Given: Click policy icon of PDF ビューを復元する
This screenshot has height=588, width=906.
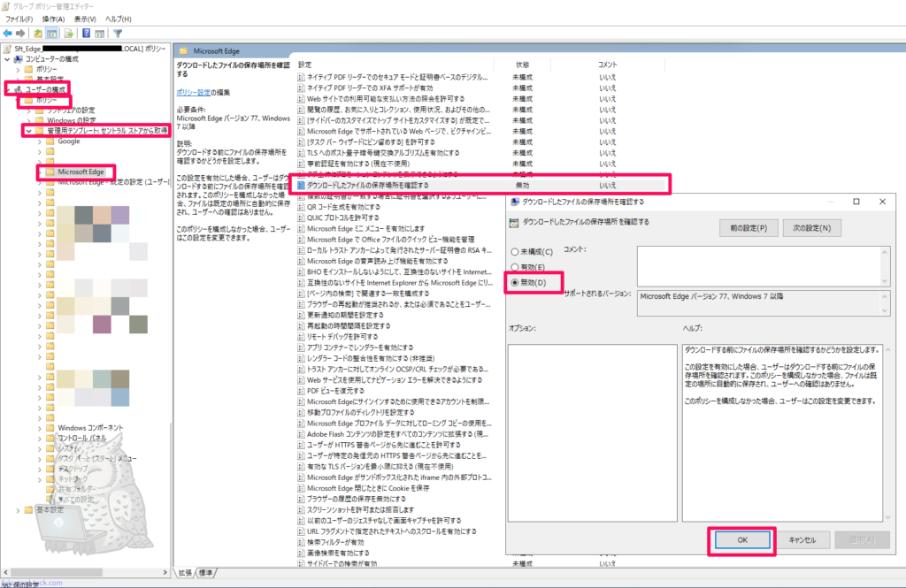Looking at the screenshot, I should [301, 391].
